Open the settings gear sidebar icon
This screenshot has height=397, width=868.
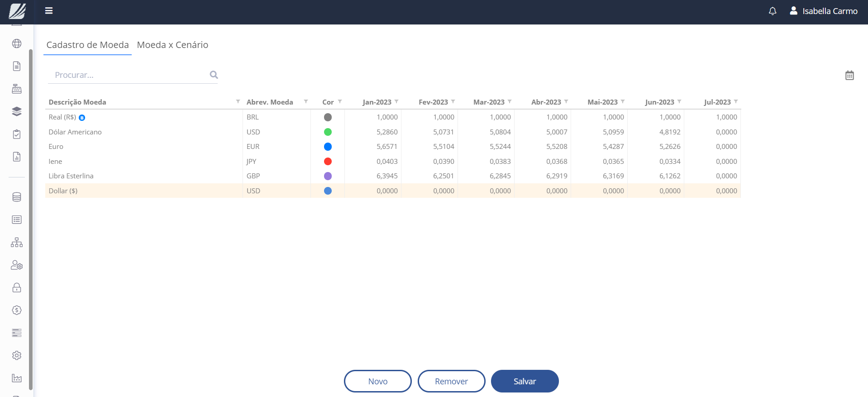click(17, 355)
